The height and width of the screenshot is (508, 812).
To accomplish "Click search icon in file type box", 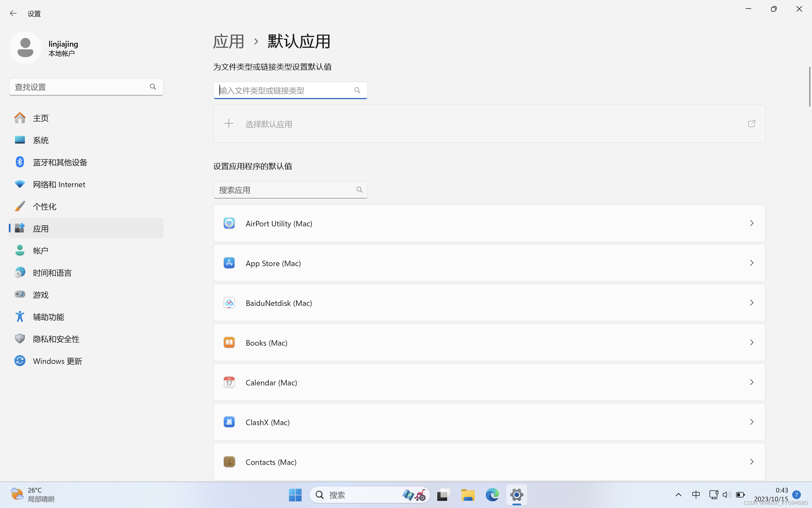I will [357, 90].
